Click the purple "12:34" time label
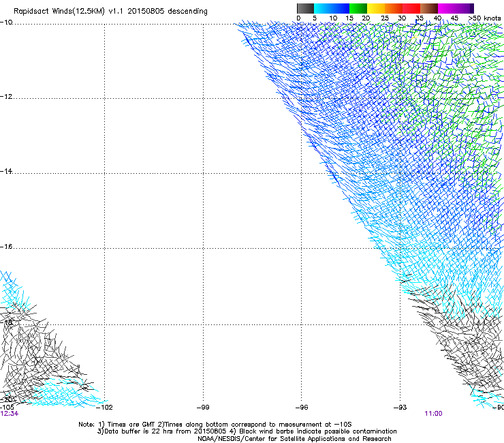This screenshot has width=504, height=443. (x=9, y=414)
